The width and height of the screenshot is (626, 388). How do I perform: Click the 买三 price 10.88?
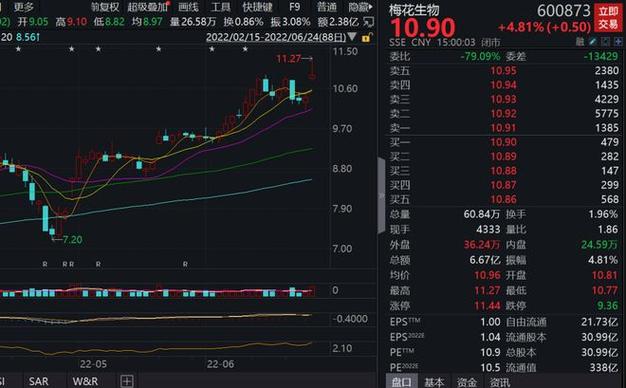pos(503,171)
